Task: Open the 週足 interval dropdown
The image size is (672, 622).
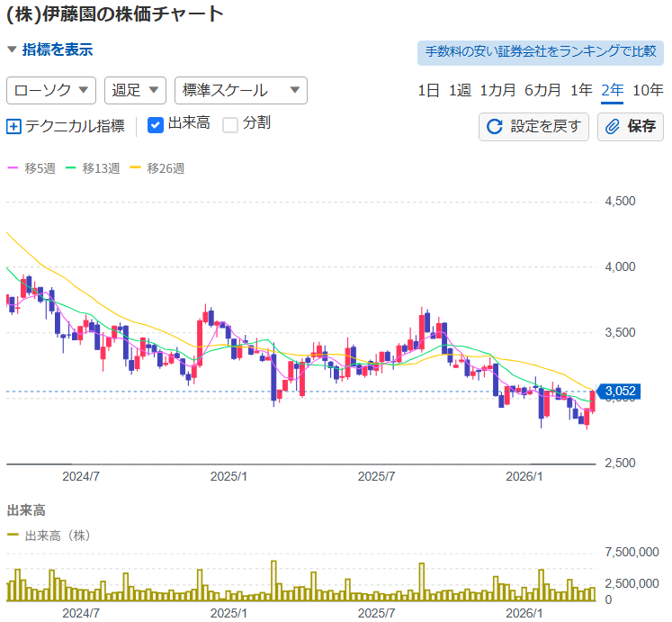Action: coord(135,90)
